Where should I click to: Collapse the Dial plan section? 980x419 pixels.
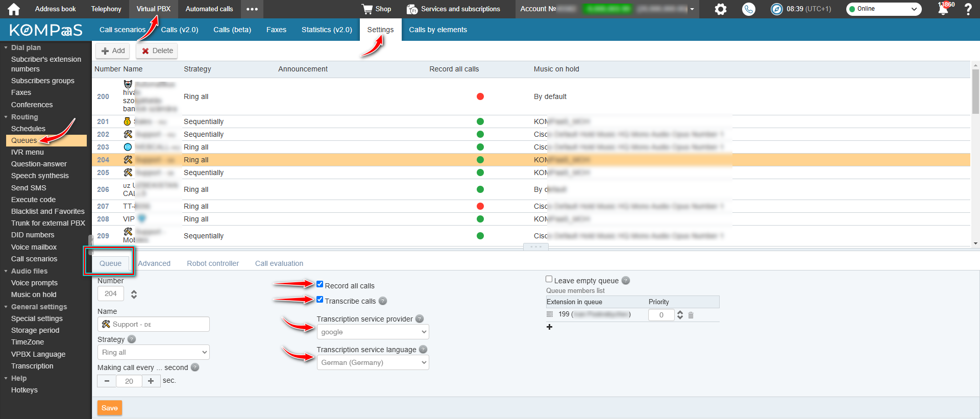click(x=6, y=47)
